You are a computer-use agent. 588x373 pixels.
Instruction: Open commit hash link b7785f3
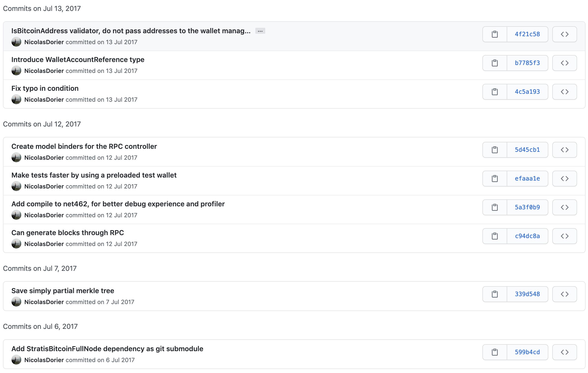click(x=527, y=63)
